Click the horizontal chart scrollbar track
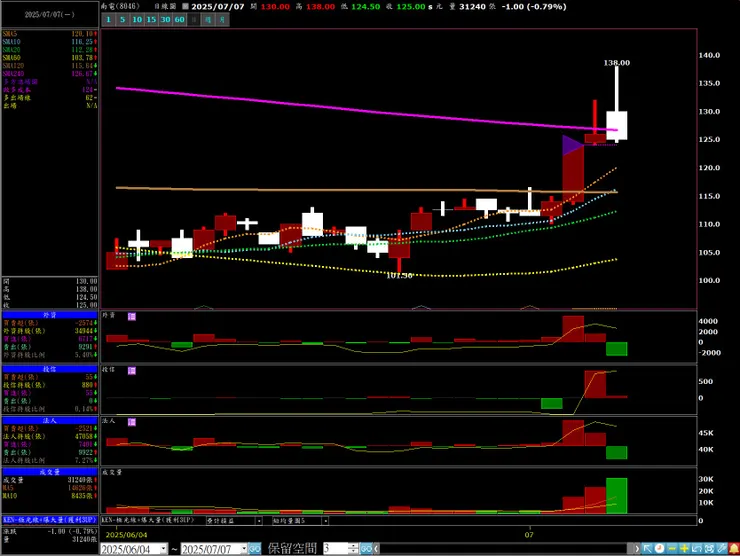The image size is (740, 556). [x=506, y=549]
